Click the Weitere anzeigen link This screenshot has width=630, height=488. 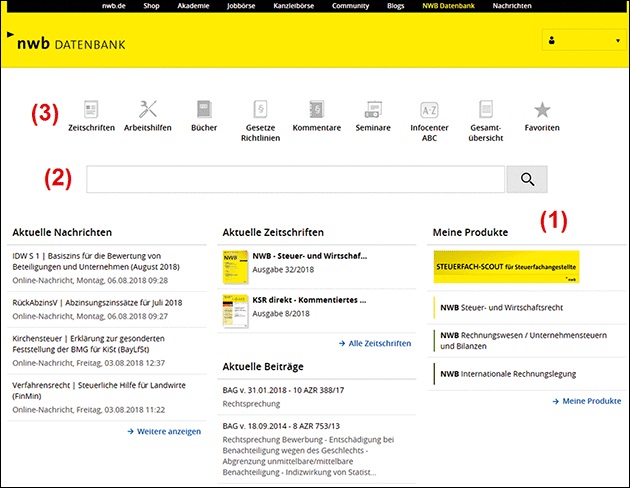click(164, 431)
